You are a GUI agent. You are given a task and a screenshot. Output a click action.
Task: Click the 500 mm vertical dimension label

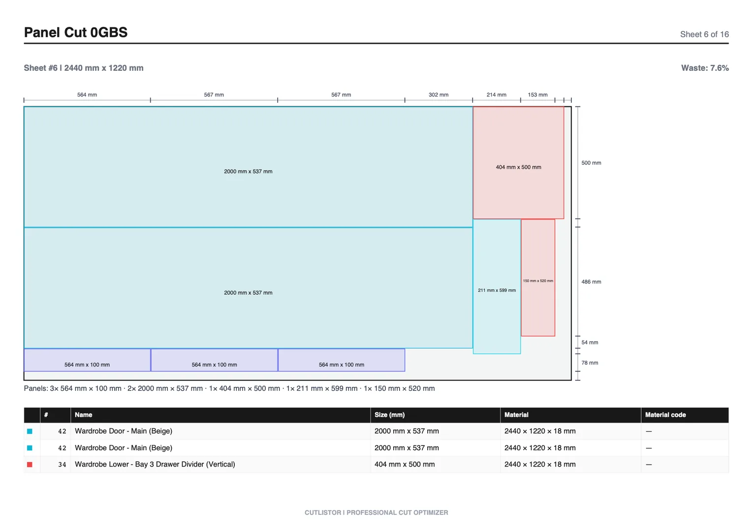coord(591,163)
